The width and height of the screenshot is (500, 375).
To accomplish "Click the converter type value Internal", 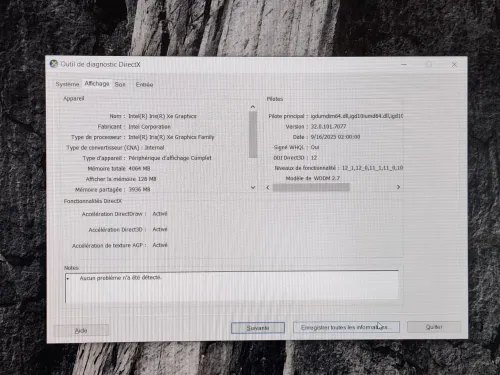I will point(154,147).
